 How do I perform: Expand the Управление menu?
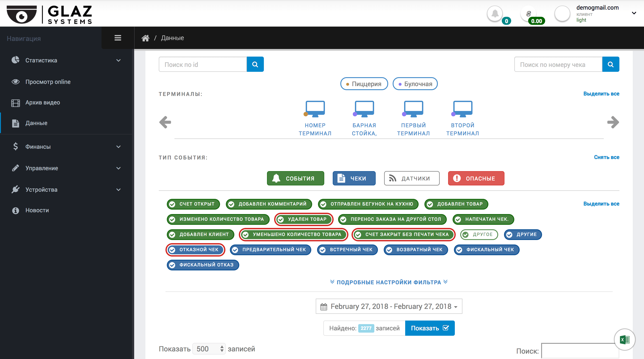click(x=66, y=168)
